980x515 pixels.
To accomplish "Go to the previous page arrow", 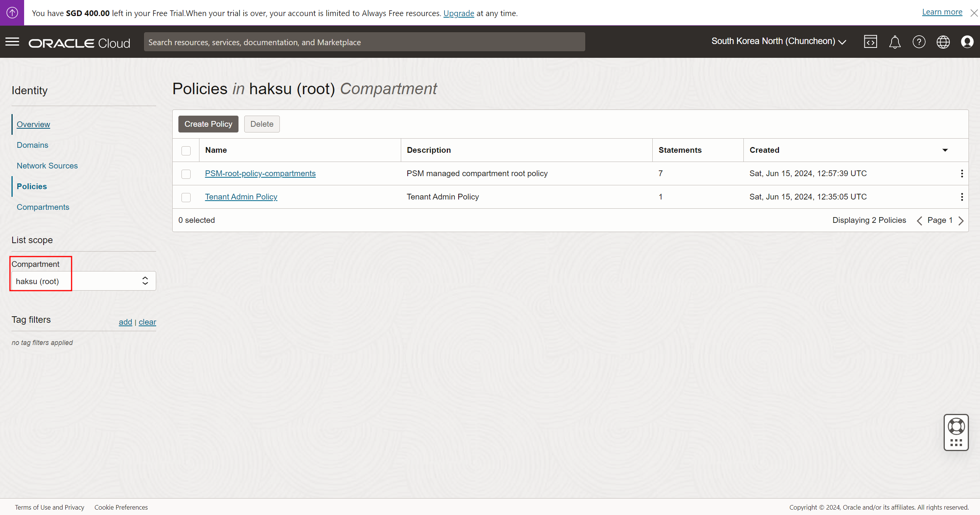I will (919, 221).
